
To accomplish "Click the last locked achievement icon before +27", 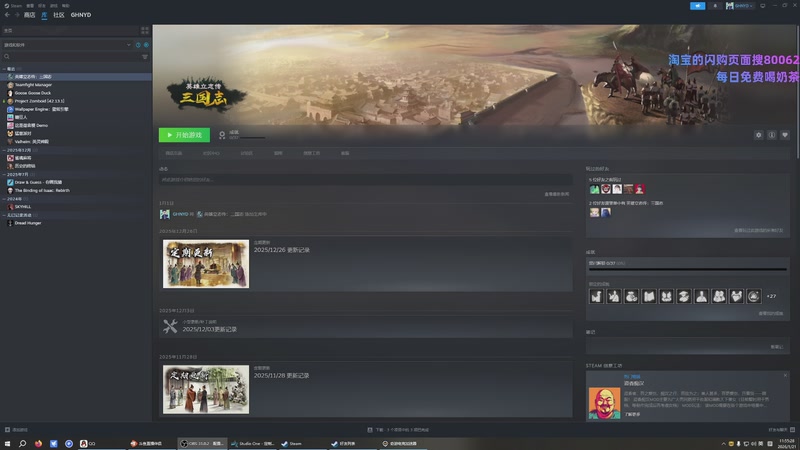I will pos(754,296).
